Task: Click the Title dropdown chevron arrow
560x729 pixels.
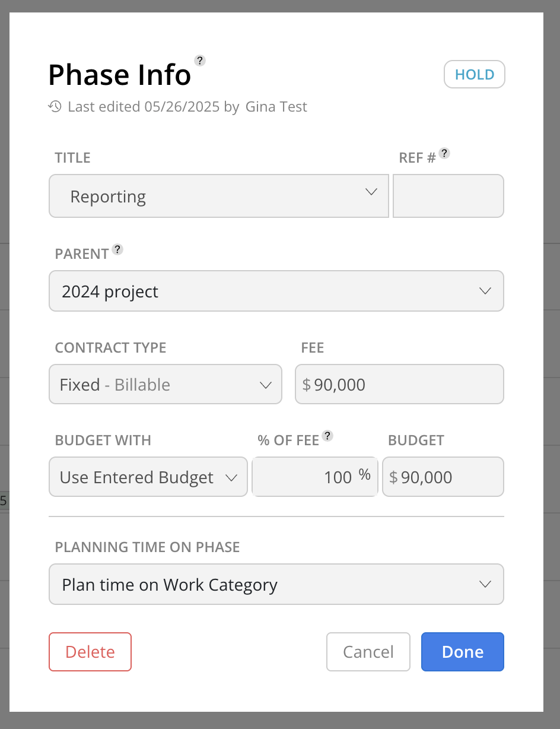Action: pos(371,192)
